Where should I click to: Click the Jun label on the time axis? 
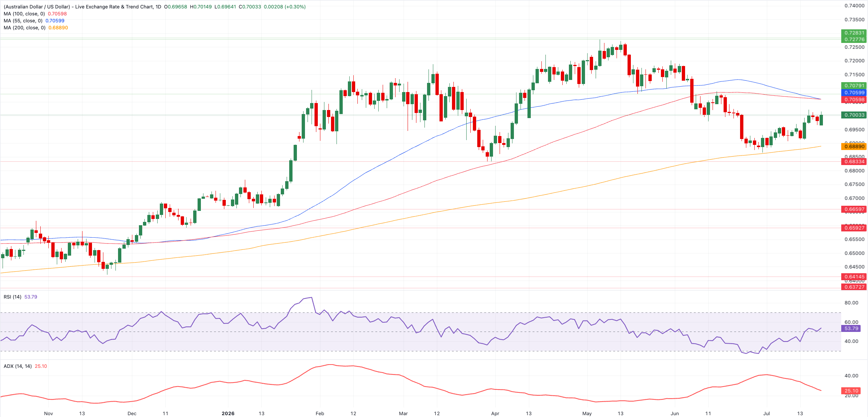674,413
